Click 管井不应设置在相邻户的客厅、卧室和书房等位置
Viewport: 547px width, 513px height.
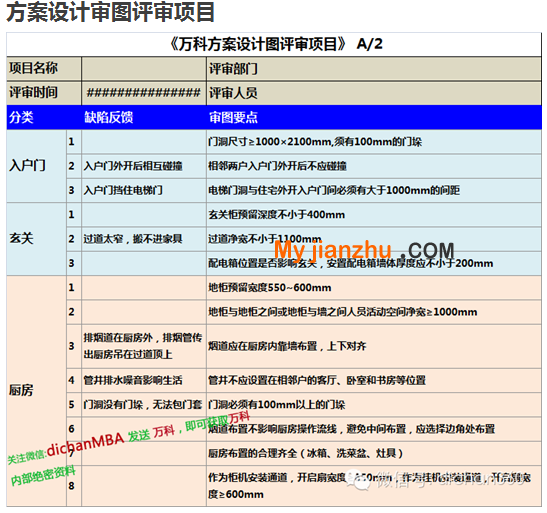point(317,380)
